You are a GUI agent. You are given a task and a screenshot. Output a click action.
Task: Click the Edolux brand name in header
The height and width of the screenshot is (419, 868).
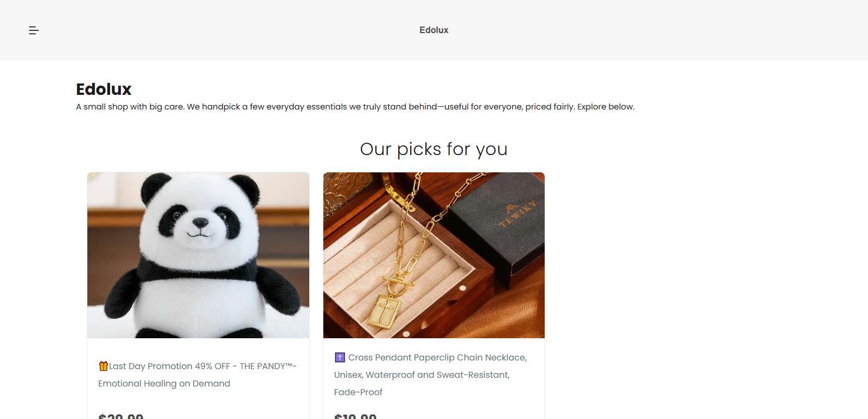(433, 30)
